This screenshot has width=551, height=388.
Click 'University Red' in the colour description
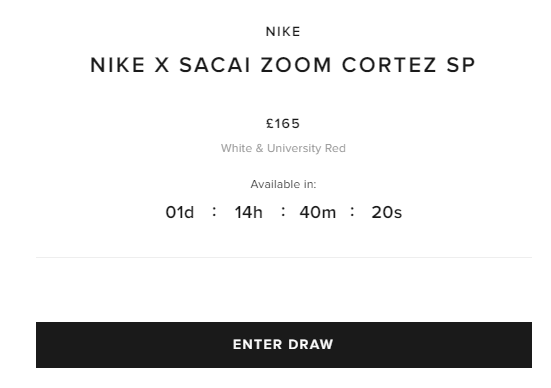pyautogui.click(x=306, y=148)
